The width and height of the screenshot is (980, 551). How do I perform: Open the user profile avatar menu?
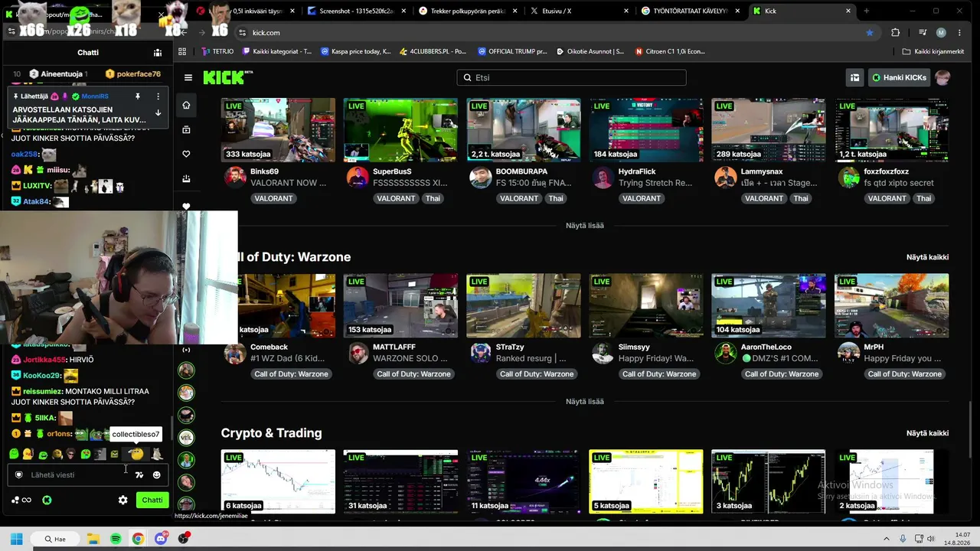[942, 77]
